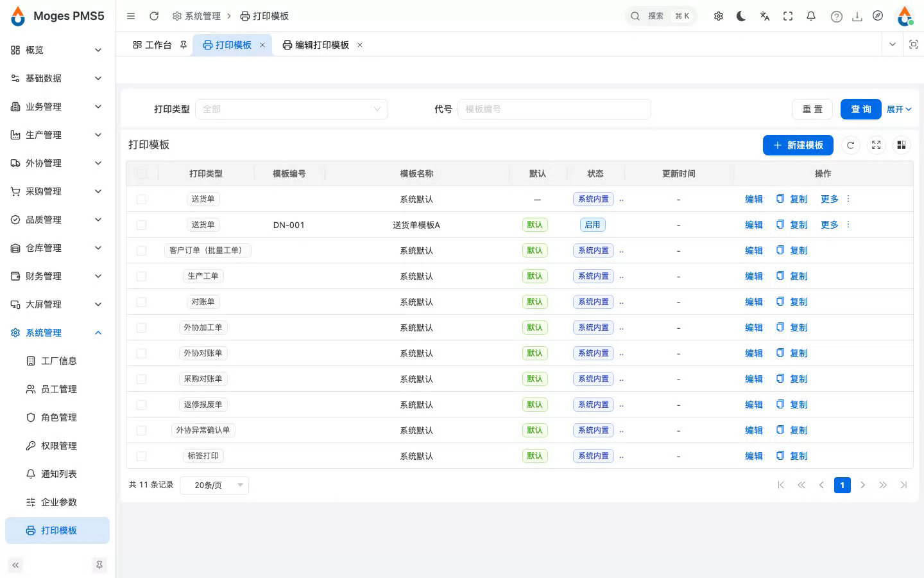Select the 外协加工单 row checkbox
This screenshot has width=924, height=578.
pyautogui.click(x=142, y=328)
